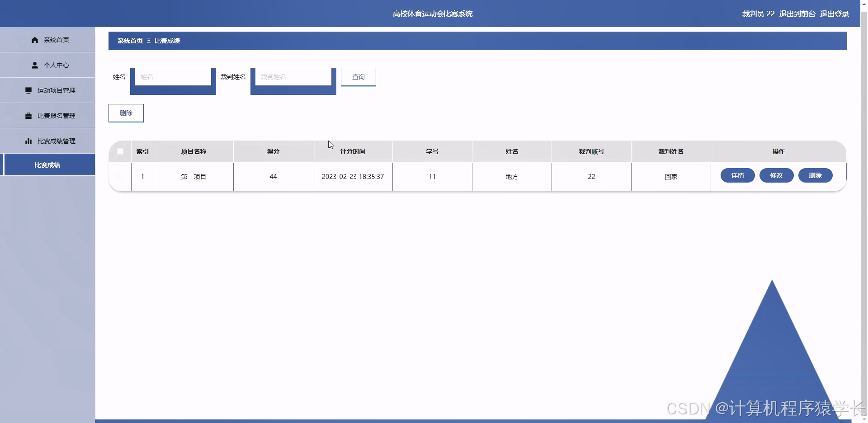
Task: Click the monitor icon beside 运动项目管理
Action: tap(28, 90)
